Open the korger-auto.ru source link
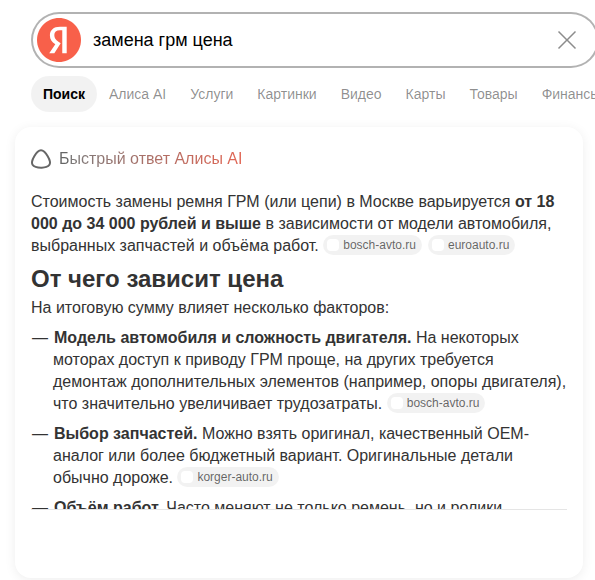This screenshot has height=580, width=595. coord(228,477)
